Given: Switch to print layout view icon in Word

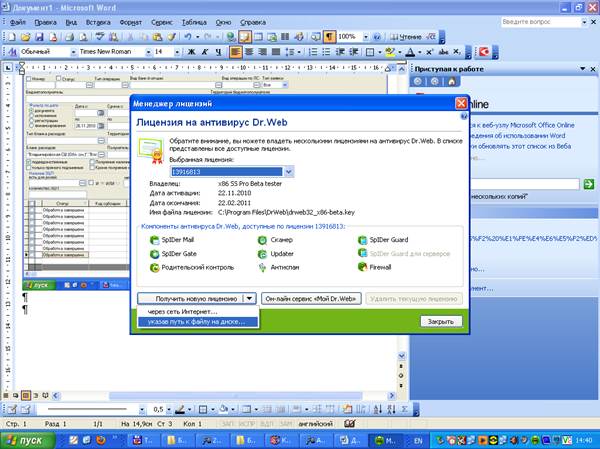Looking at the screenshot, I should (x=26, y=395).
